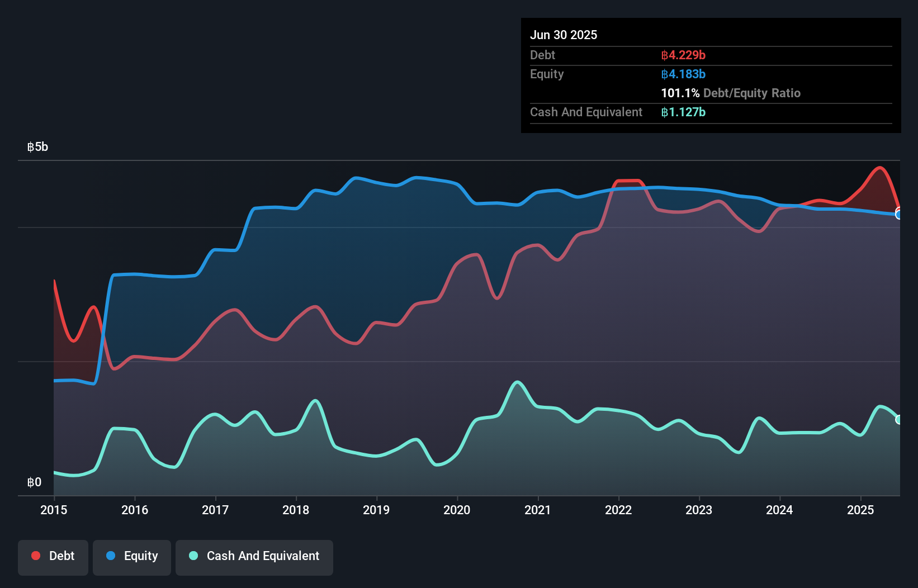Toggle the Equity series in legend
The height and width of the screenshot is (588, 918).
(132, 556)
